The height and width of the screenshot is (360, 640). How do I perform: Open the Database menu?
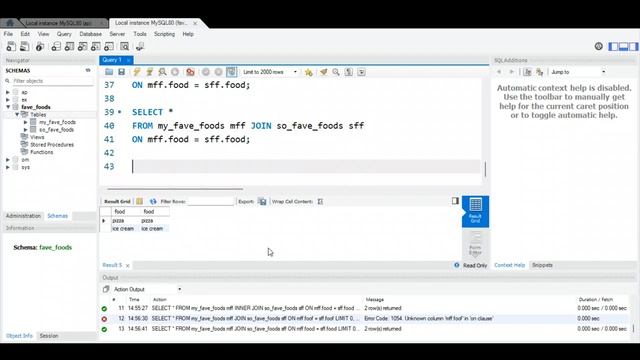(x=90, y=34)
